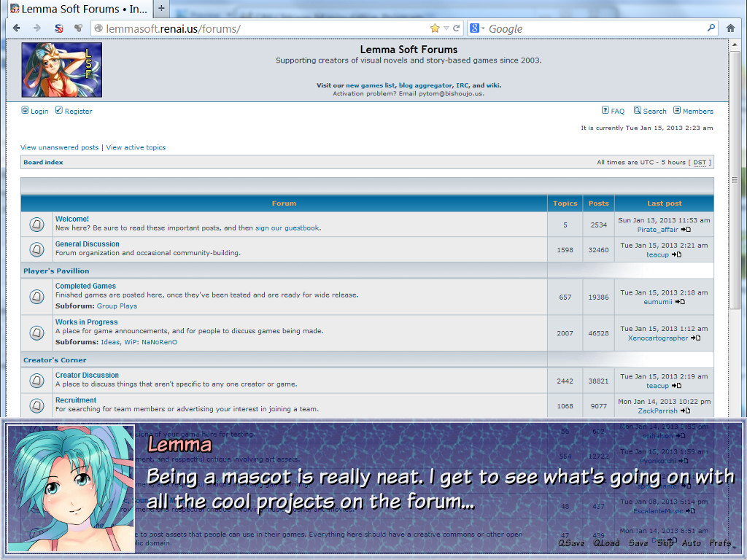Go to browser home page icon
The image size is (747, 560).
click(730, 28)
